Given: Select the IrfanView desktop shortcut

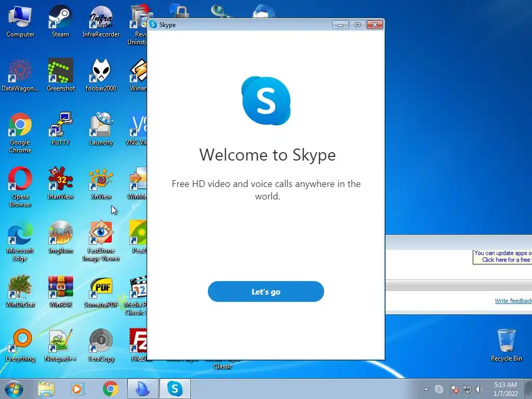Looking at the screenshot, I should 60,183.
